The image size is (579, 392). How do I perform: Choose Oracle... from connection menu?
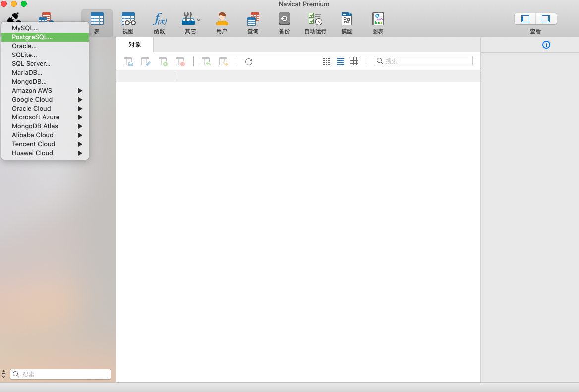[45, 46]
